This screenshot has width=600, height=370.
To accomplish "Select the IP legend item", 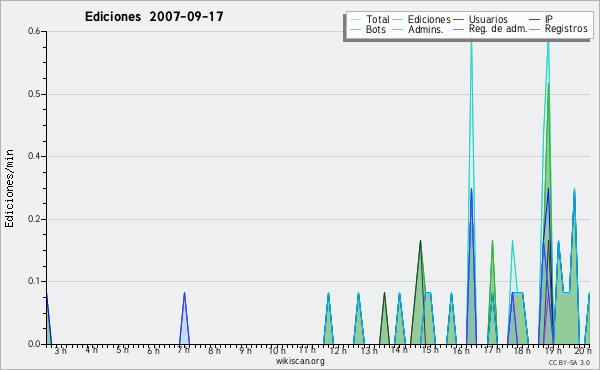I will 541,19.
